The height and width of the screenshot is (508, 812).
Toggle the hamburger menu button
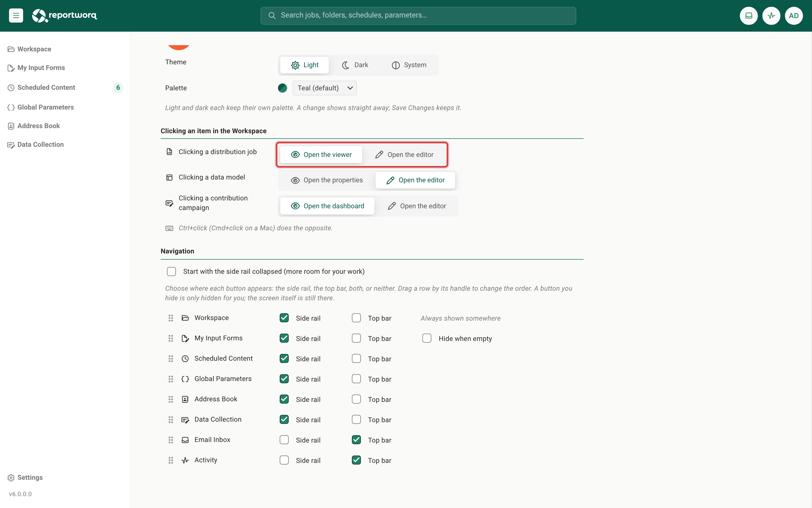[16, 16]
